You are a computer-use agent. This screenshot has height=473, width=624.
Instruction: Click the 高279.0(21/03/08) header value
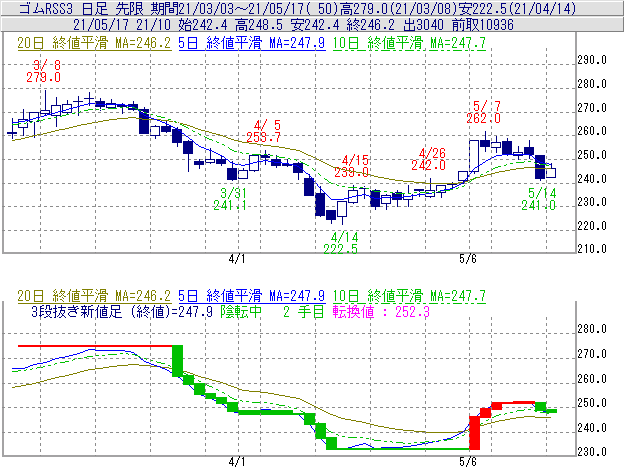[399, 8]
